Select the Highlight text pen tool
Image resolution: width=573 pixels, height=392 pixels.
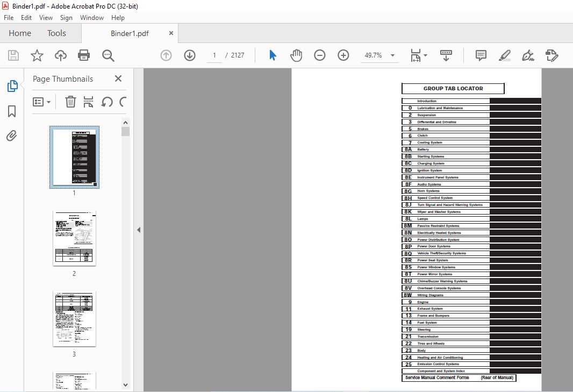tap(505, 55)
